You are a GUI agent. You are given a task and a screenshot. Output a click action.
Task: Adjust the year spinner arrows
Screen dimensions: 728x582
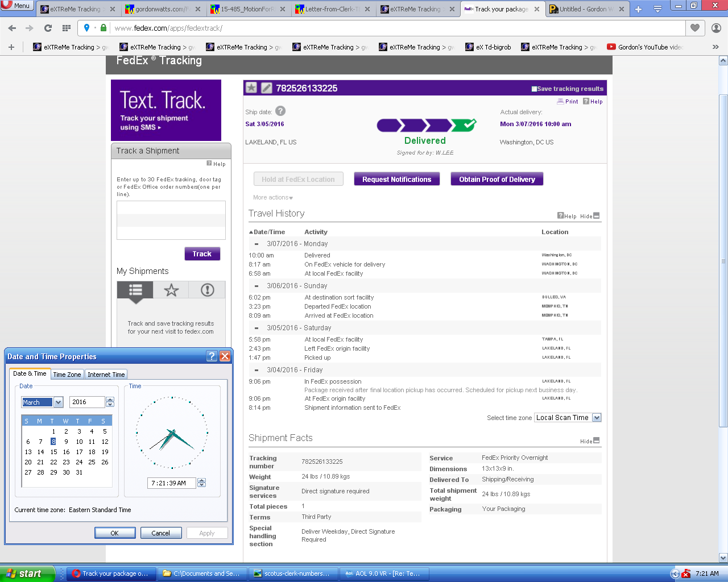pos(110,402)
